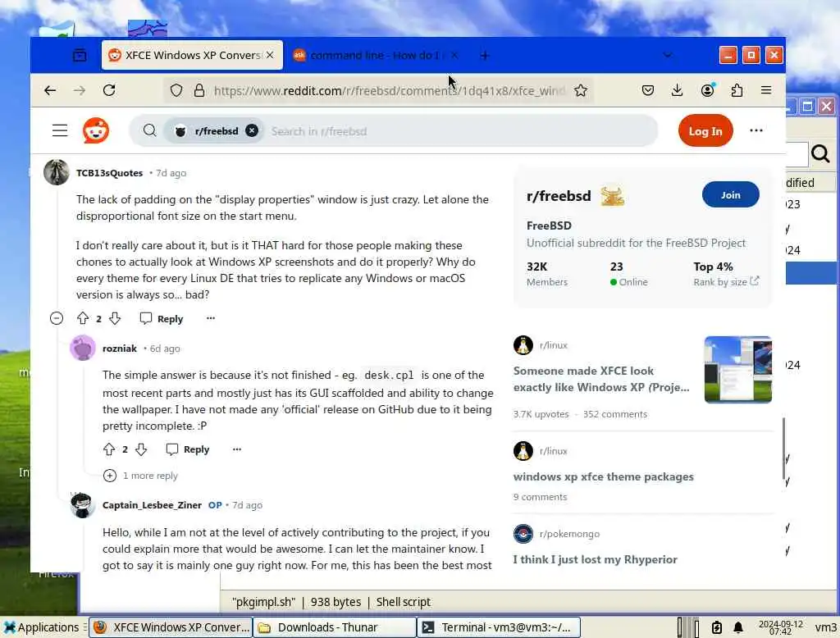Open Reddit's header three-dot options menu
Image resolution: width=840 pixels, height=638 pixels.
pyautogui.click(x=756, y=130)
